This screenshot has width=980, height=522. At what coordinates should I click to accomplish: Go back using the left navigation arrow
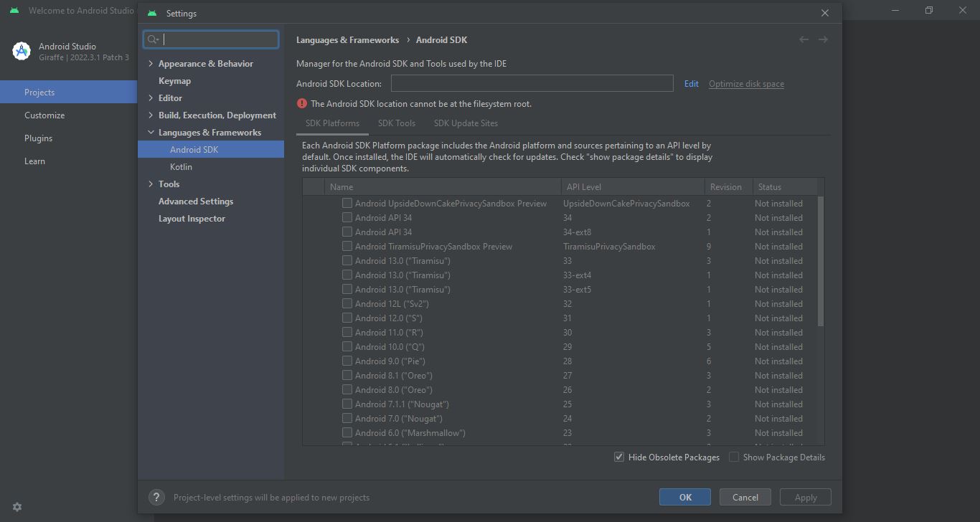(804, 39)
